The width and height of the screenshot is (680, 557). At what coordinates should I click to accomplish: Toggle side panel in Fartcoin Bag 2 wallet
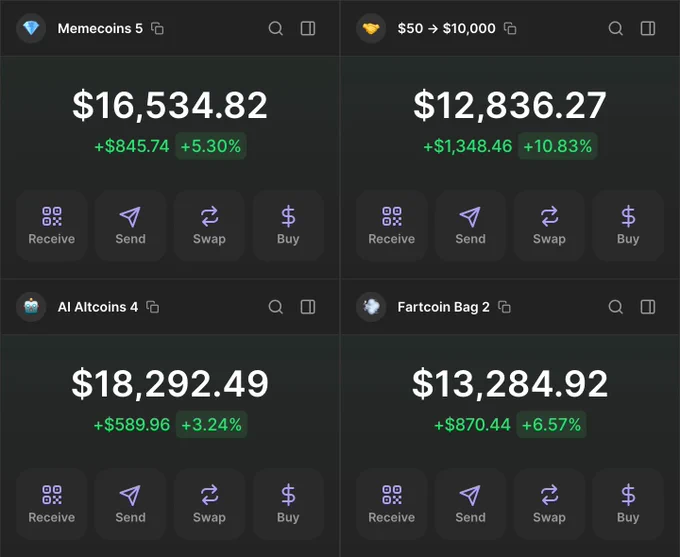tap(648, 307)
